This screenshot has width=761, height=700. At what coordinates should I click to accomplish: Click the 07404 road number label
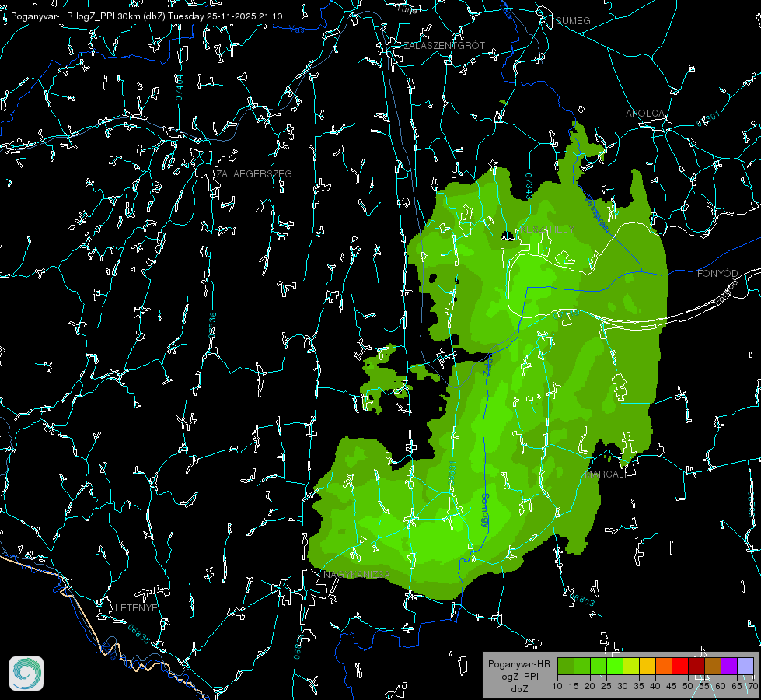(180, 87)
